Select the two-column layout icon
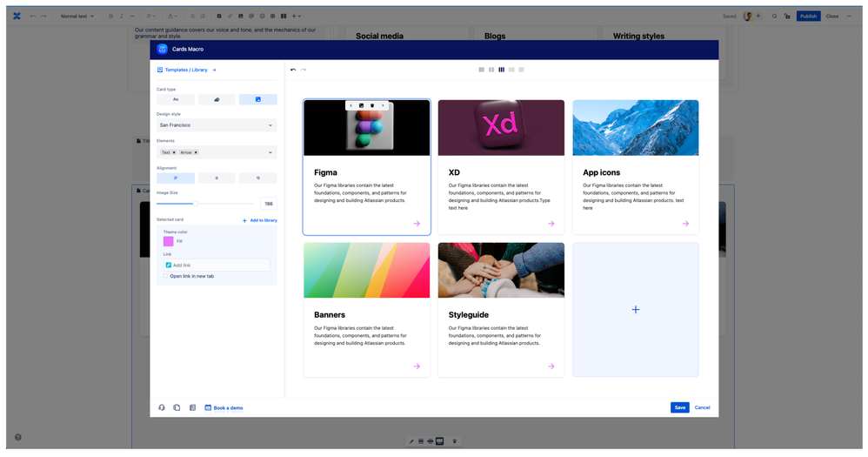 (x=491, y=70)
